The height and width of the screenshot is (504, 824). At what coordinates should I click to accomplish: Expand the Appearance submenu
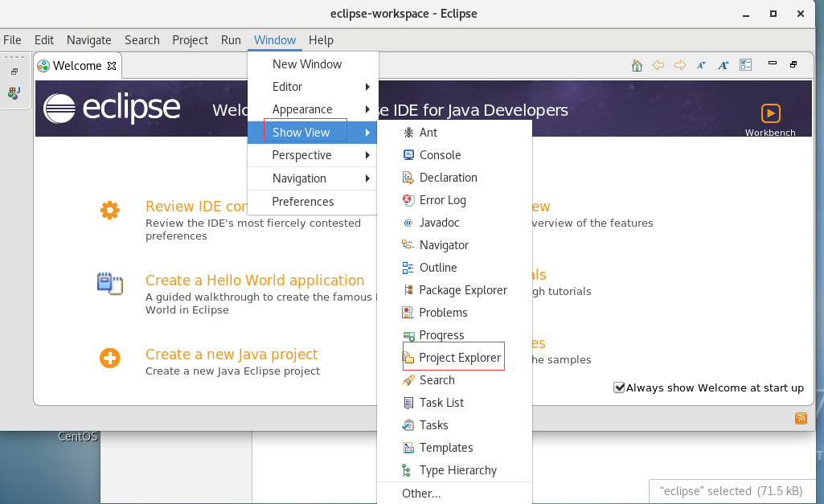[314, 109]
